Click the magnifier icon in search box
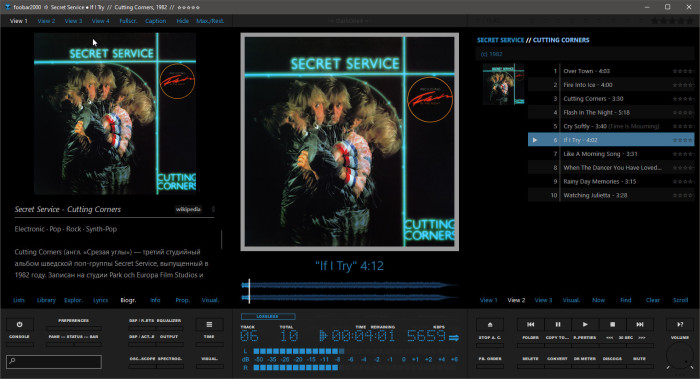The width and height of the screenshot is (700, 379). [12, 361]
